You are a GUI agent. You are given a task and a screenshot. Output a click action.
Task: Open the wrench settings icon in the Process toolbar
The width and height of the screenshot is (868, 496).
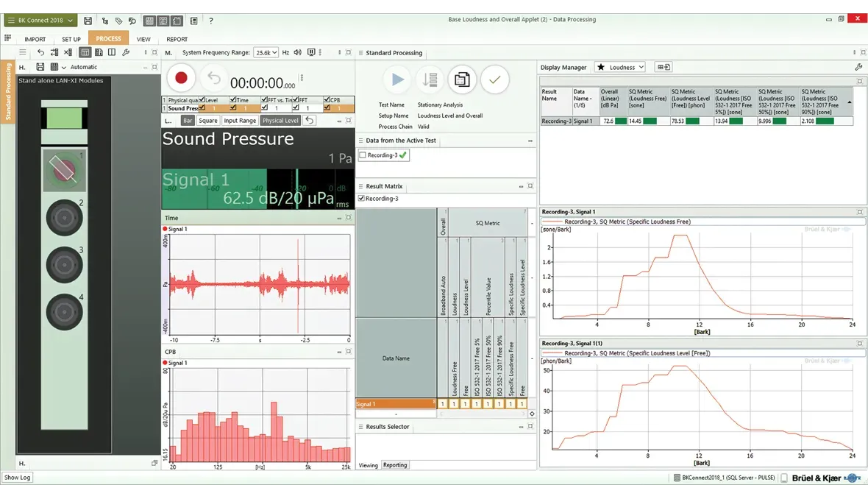tap(126, 52)
